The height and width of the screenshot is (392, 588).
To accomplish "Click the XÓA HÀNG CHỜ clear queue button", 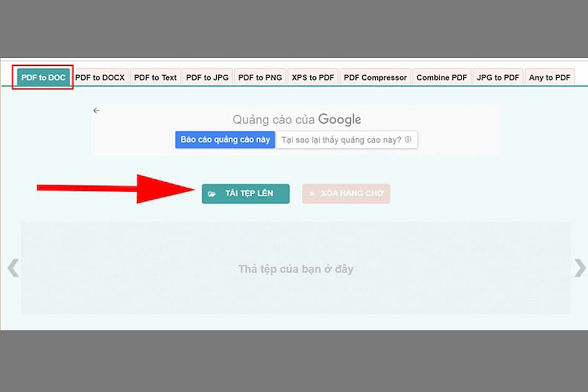I will pos(346,194).
